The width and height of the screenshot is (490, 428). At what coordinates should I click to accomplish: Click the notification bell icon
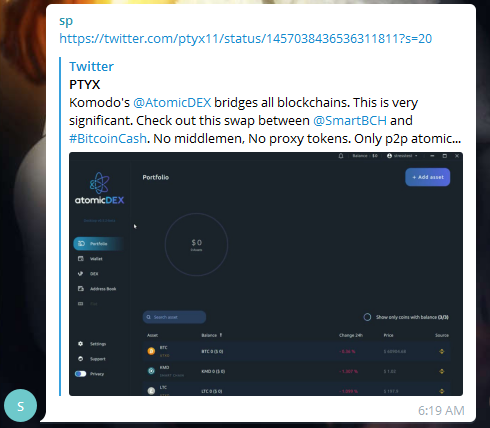point(341,156)
